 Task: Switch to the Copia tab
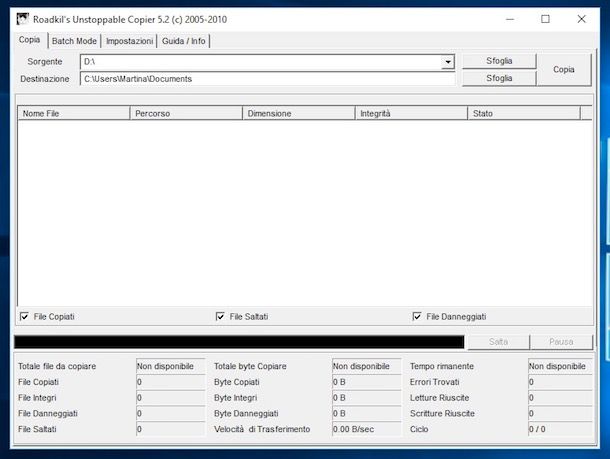pos(30,40)
